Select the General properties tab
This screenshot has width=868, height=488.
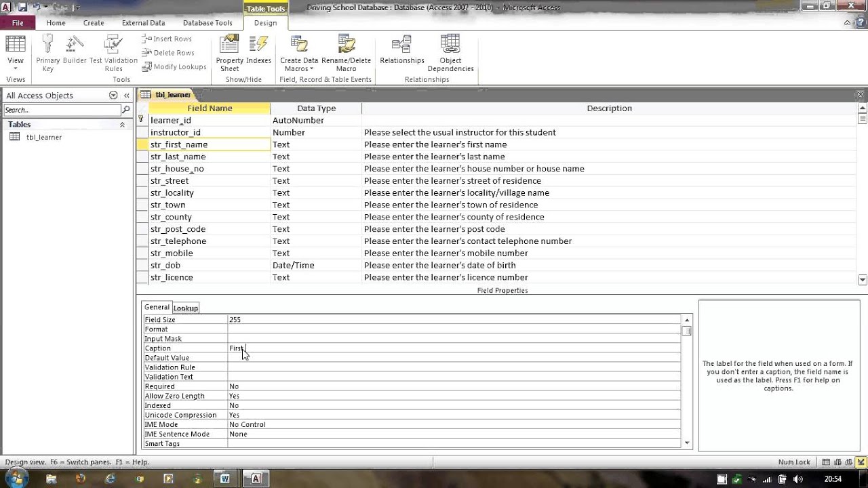click(x=157, y=307)
